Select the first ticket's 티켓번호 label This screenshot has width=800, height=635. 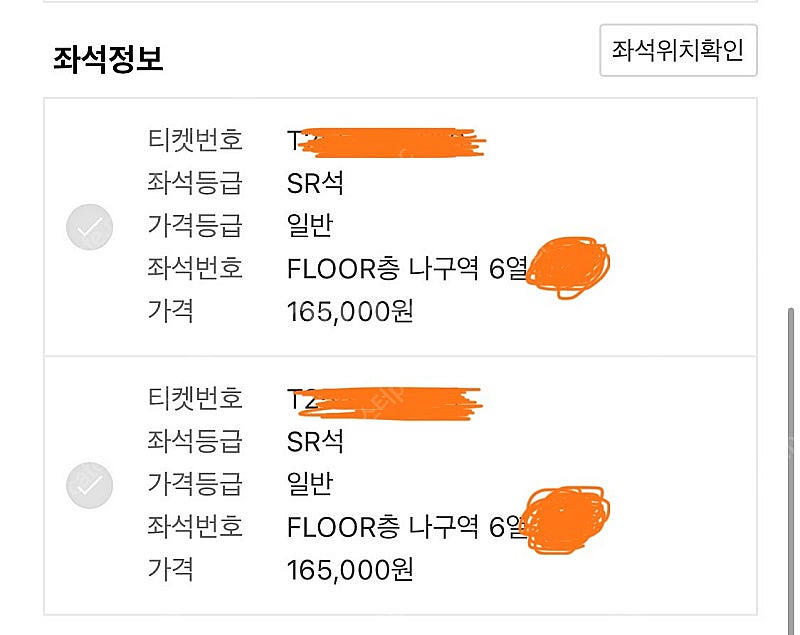[x=194, y=141]
